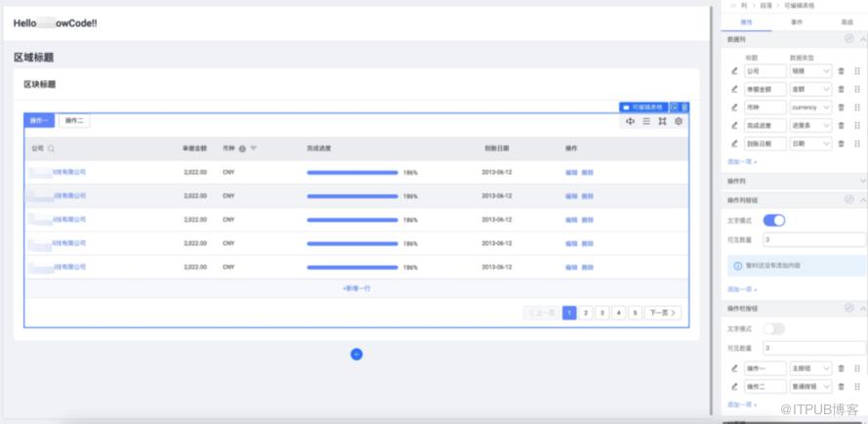Delete the 公司 data column with trash icon
868x424 pixels.
842,70
